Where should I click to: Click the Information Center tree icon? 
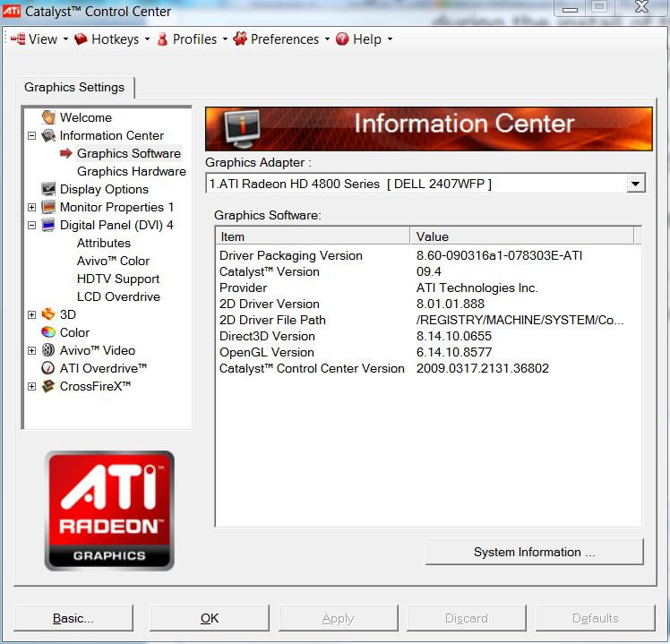pyautogui.click(x=48, y=135)
